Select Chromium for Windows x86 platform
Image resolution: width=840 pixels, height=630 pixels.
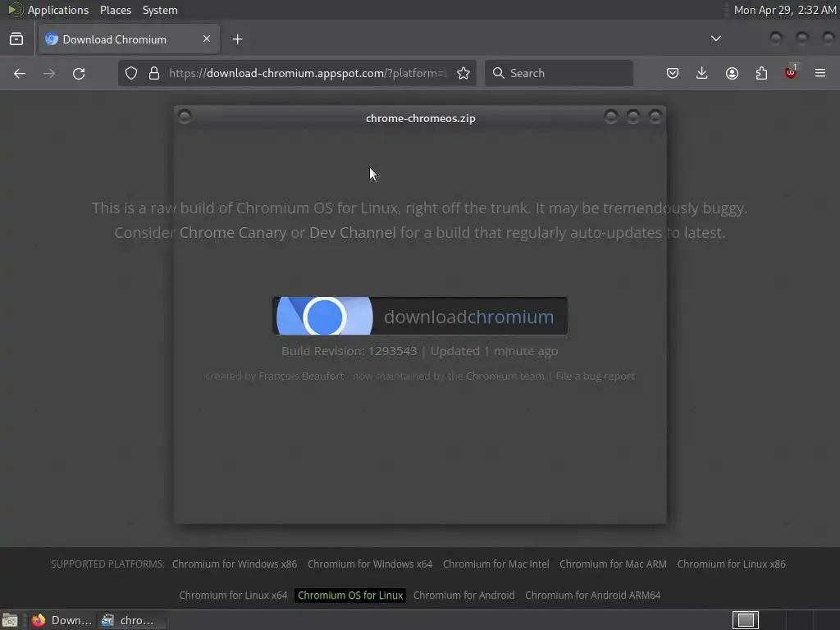(235, 564)
